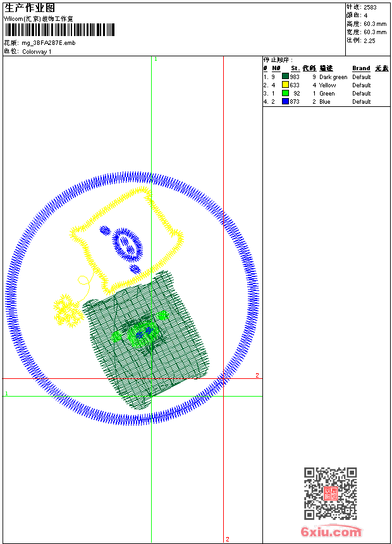Click the '生产作业图' title

pos(30,8)
